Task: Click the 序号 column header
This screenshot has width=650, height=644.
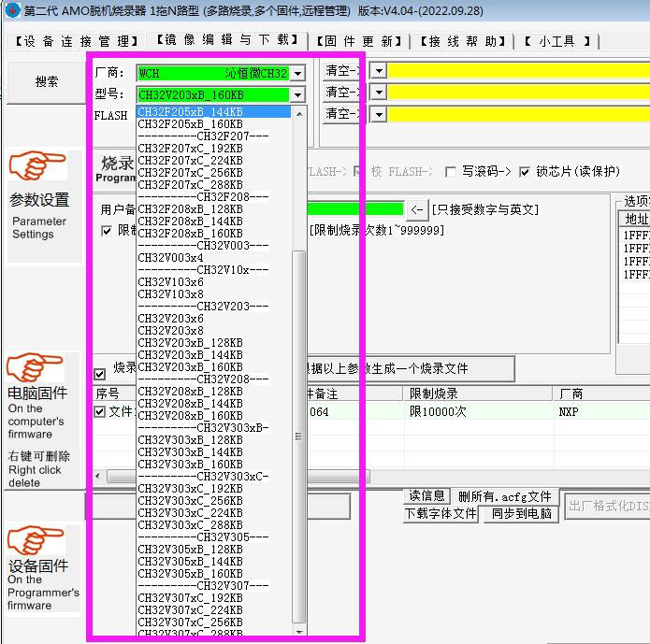Action: [x=114, y=394]
